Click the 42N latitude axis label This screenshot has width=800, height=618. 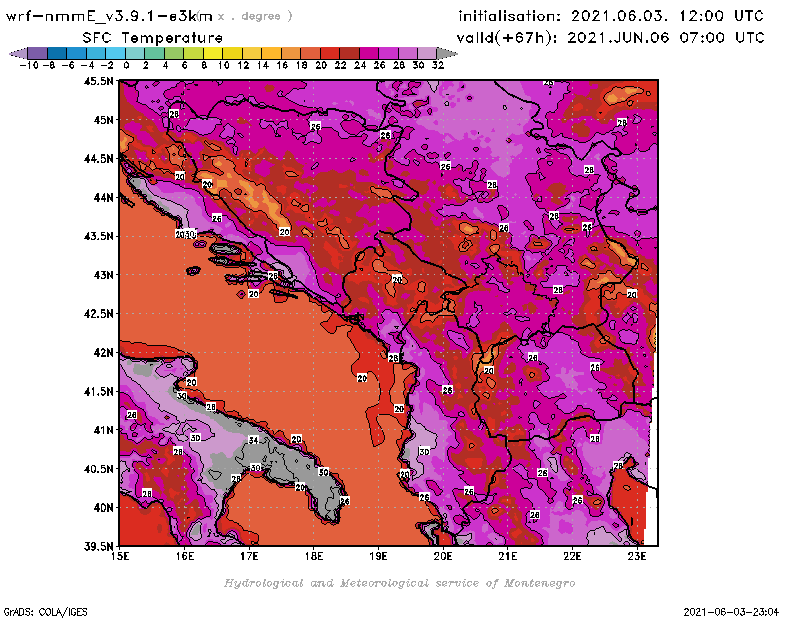103,353
